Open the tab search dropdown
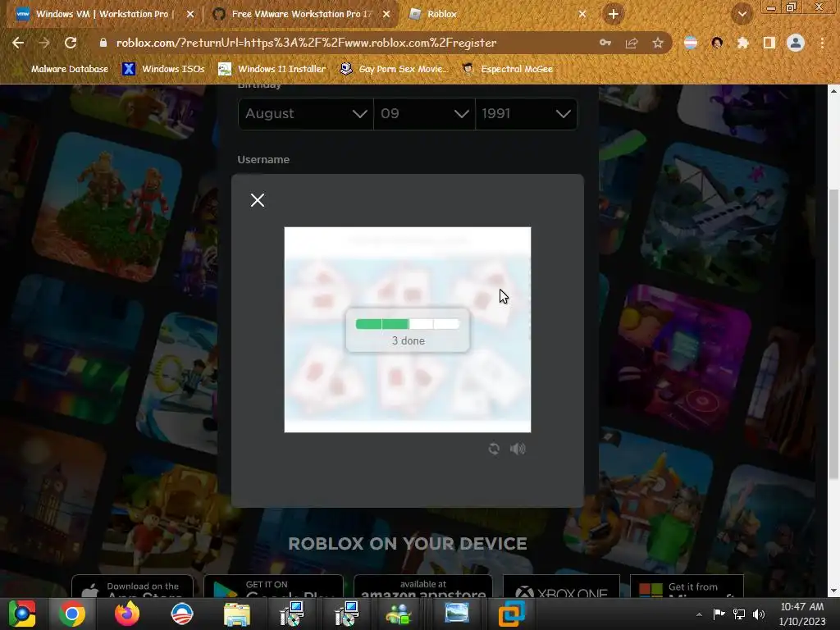 (x=742, y=14)
